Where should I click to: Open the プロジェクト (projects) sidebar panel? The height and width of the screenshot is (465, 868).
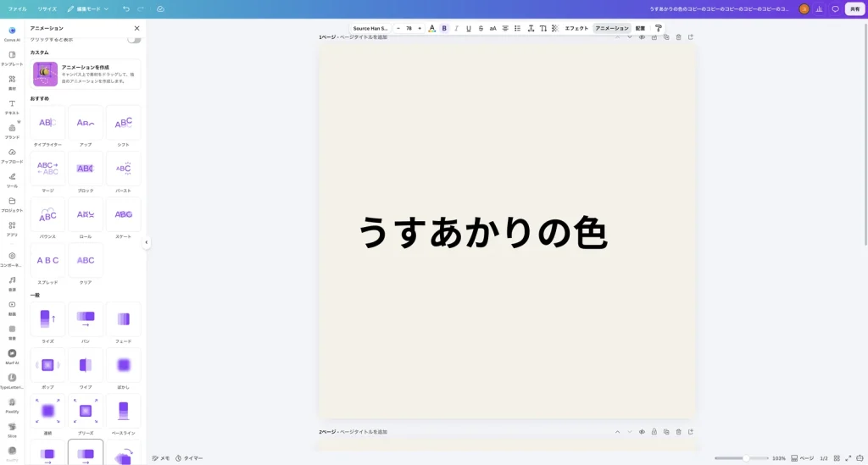12,204
